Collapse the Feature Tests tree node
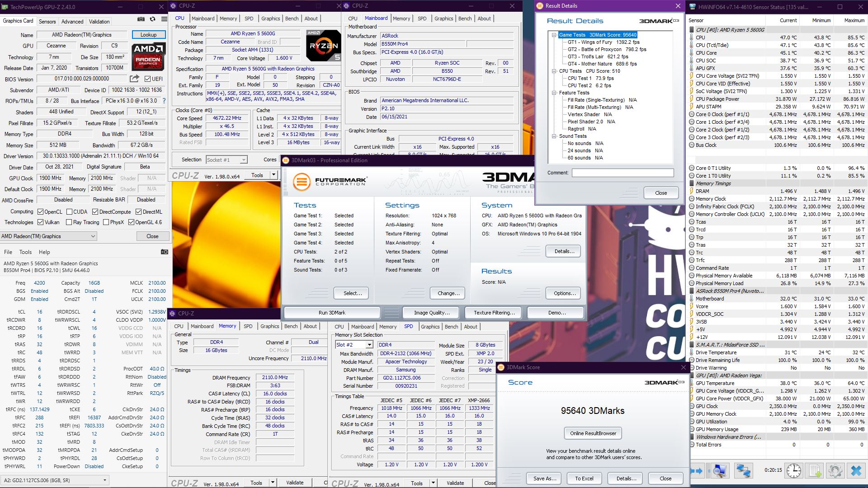The height and width of the screenshot is (488, 868). pos(554,93)
